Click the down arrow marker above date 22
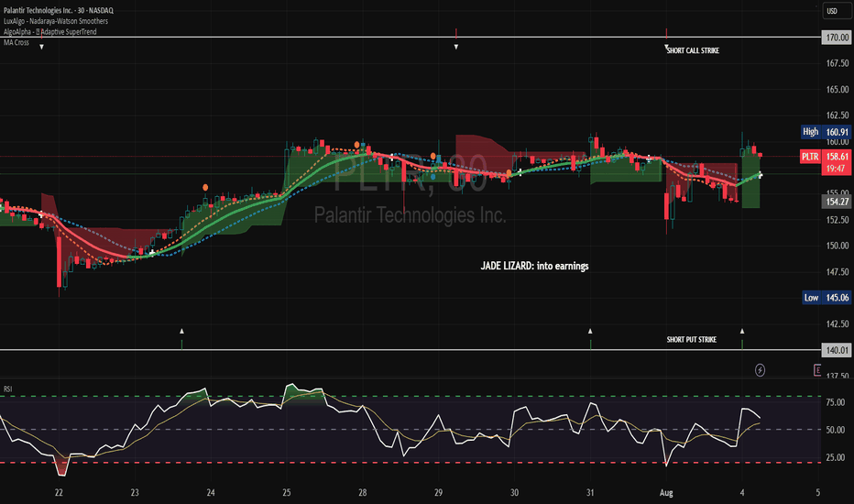854x504 pixels. (41, 48)
